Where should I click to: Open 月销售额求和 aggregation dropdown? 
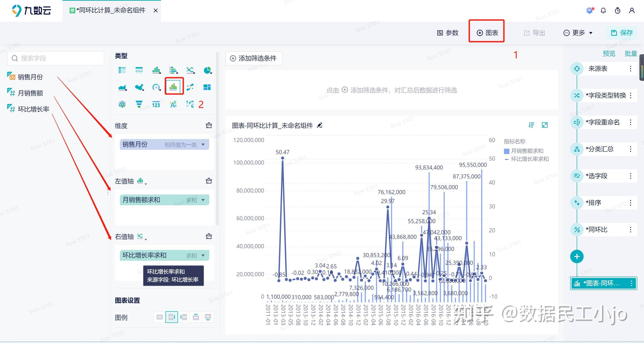[x=203, y=200]
